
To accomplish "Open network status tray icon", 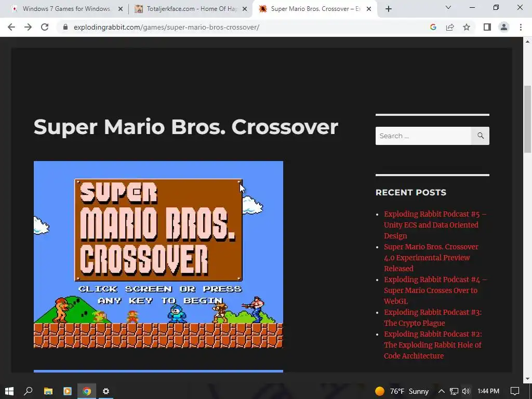I will coord(454,391).
